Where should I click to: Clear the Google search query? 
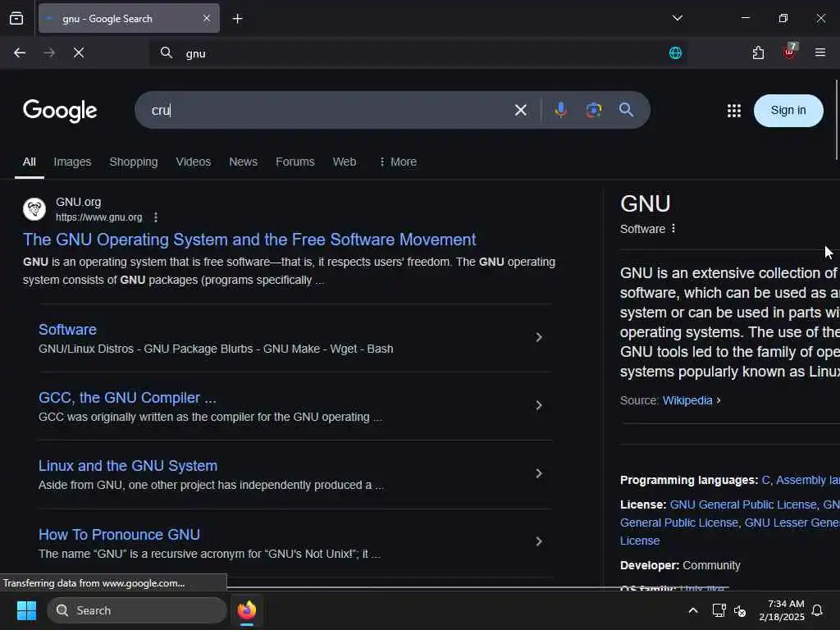[520, 111]
